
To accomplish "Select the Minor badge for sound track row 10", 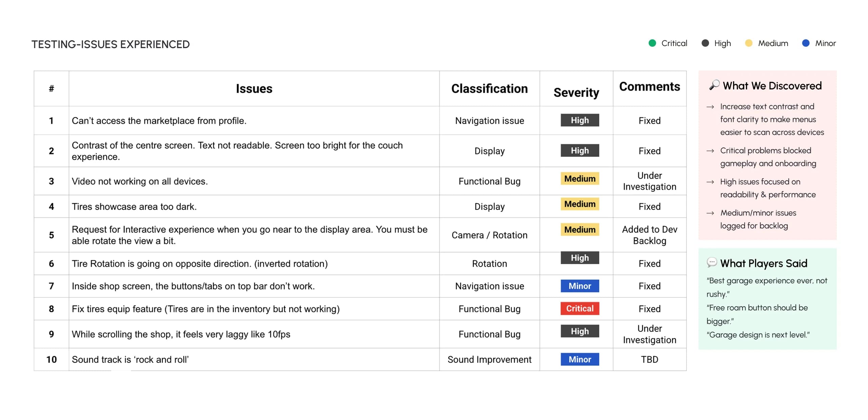I will point(580,359).
